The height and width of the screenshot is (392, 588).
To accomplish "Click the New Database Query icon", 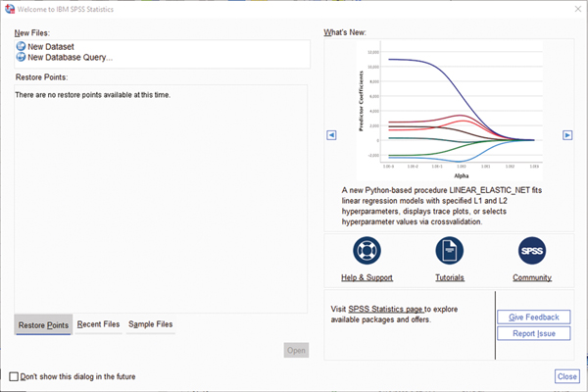I will pos(21,57).
